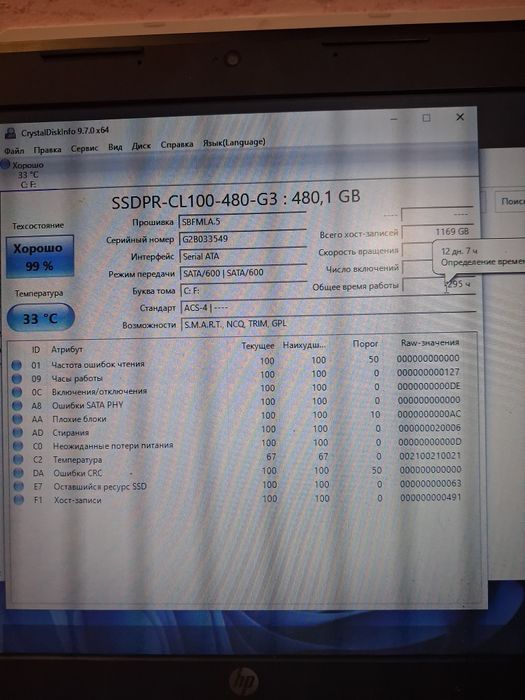Click raw value 000000000127

428,372
